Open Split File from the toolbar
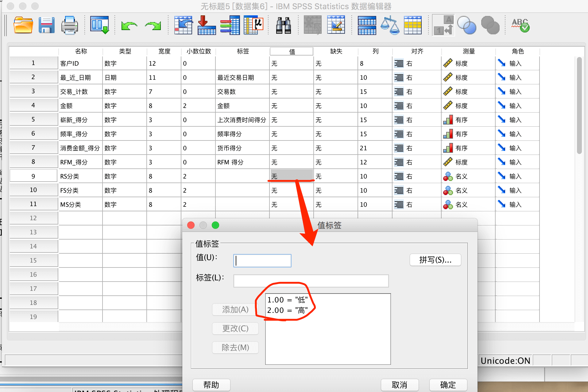Screen dimensions: 588x392 coord(367,25)
